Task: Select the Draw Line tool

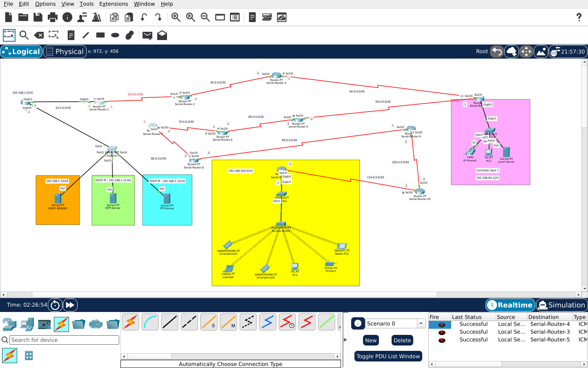Action: click(86, 35)
